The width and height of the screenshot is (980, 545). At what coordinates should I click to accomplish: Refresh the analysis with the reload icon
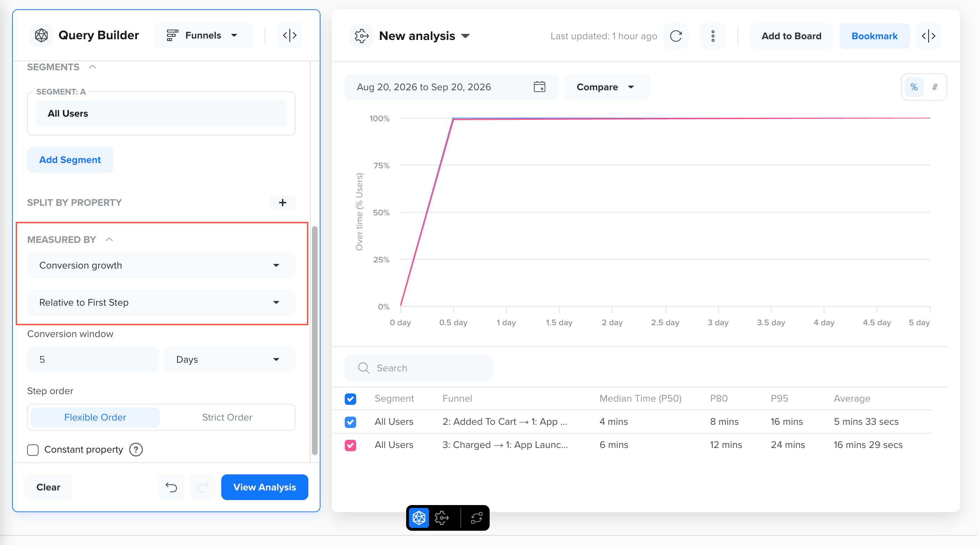[x=676, y=36]
